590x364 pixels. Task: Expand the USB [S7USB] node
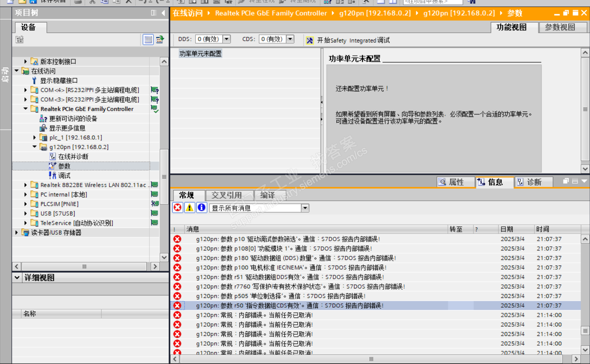[x=26, y=214]
